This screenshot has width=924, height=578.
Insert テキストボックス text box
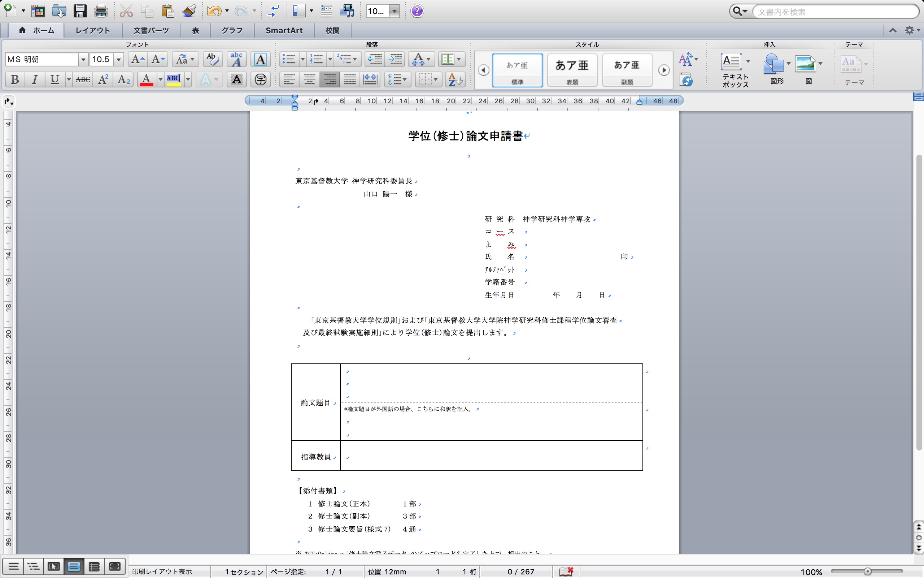(x=735, y=70)
